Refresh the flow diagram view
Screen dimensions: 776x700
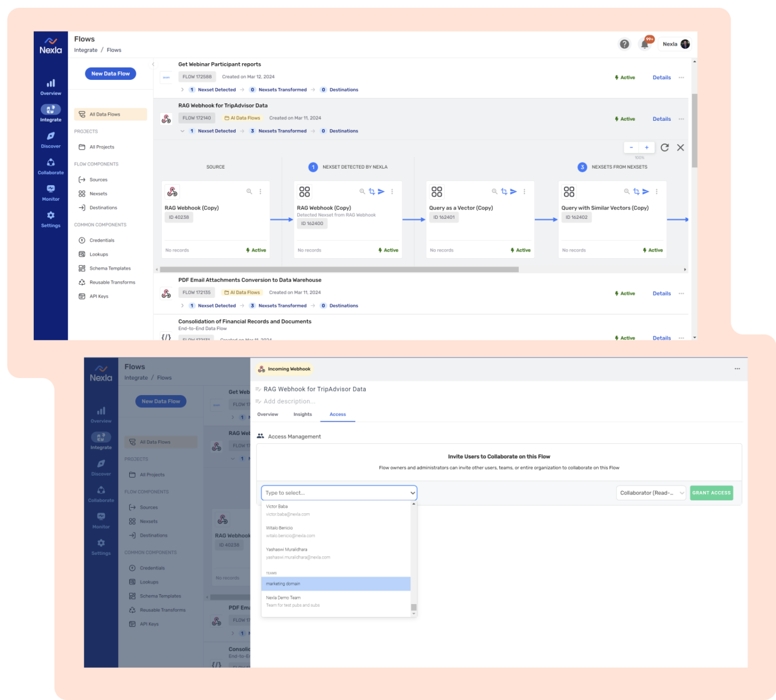[665, 147]
